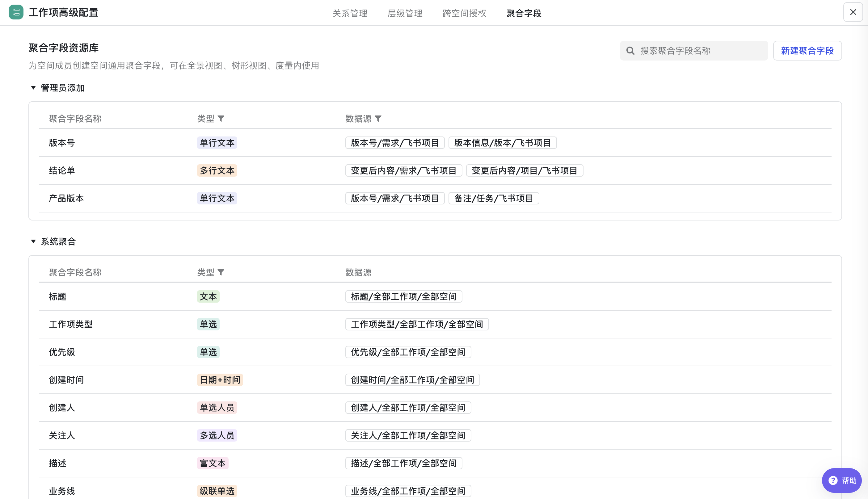Click the 富文本 type tag
Viewport: 868px width, 499px height.
coord(213,463)
